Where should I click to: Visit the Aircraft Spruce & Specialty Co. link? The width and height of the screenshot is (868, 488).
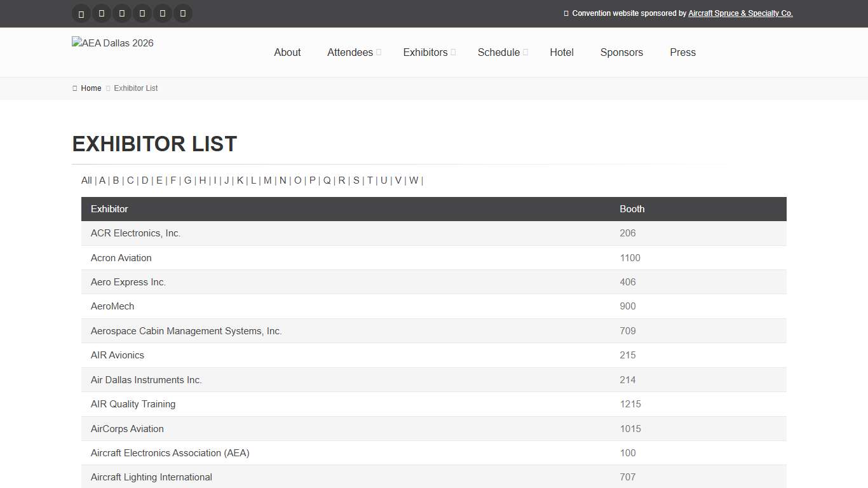pyautogui.click(x=740, y=13)
